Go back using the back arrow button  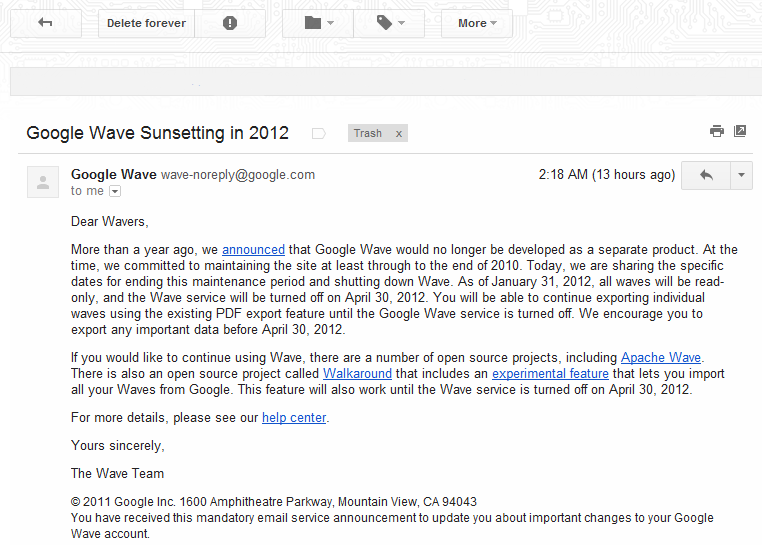point(46,23)
